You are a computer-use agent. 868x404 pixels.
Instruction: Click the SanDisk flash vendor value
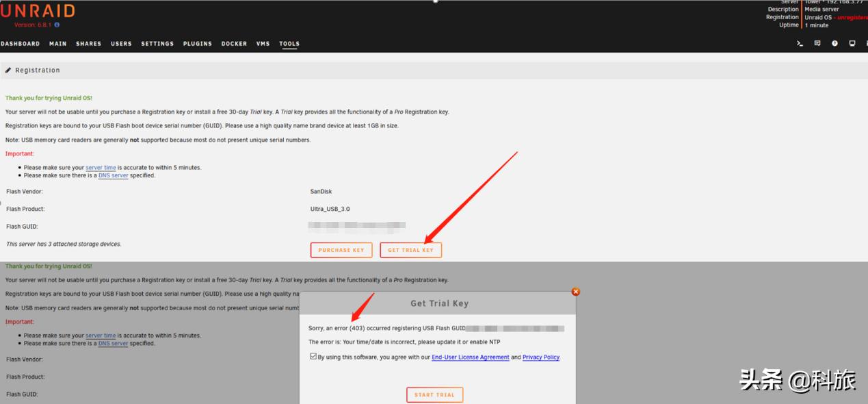coord(321,192)
